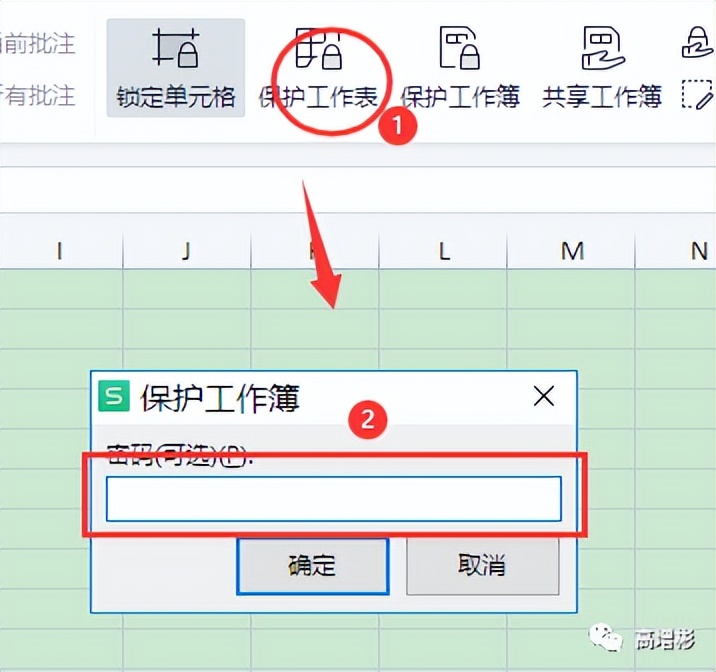Open Protect Sheet (保护工作表) tool

319,68
